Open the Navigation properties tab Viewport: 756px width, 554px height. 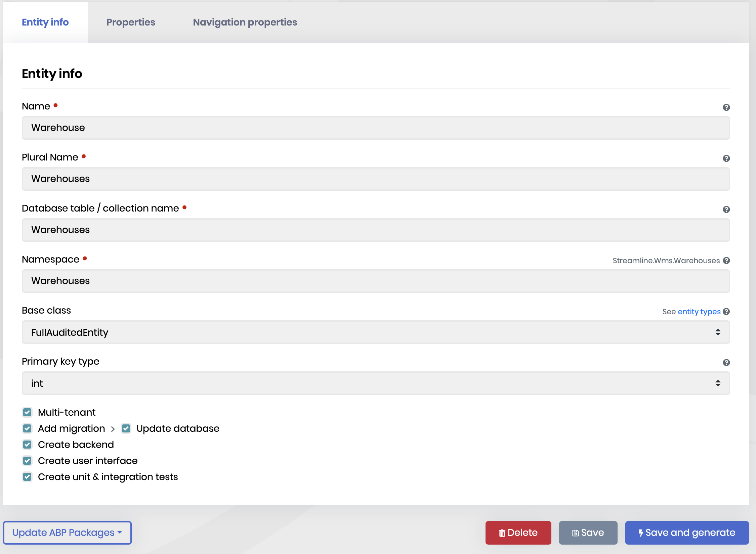245,22
